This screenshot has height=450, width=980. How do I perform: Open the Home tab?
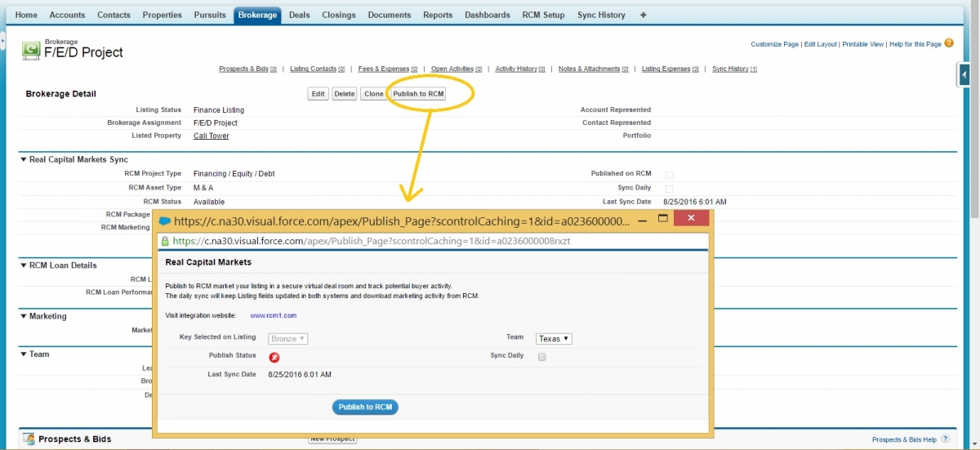(26, 15)
